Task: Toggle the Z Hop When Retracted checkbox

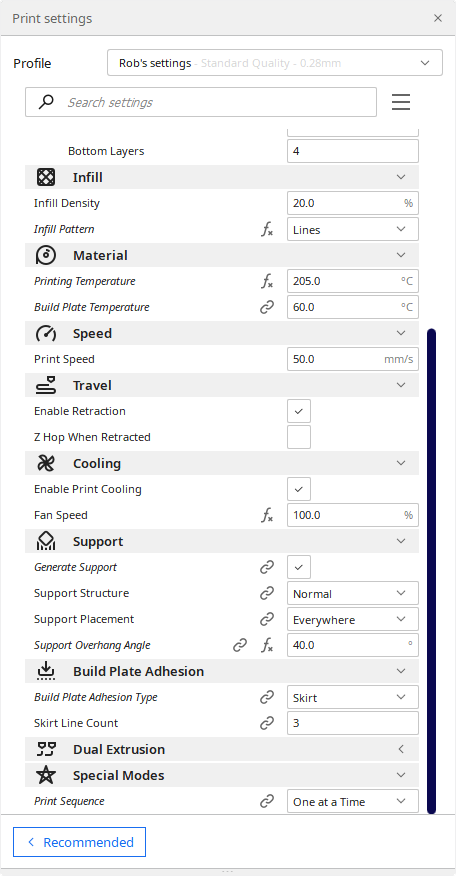Action: [x=299, y=437]
